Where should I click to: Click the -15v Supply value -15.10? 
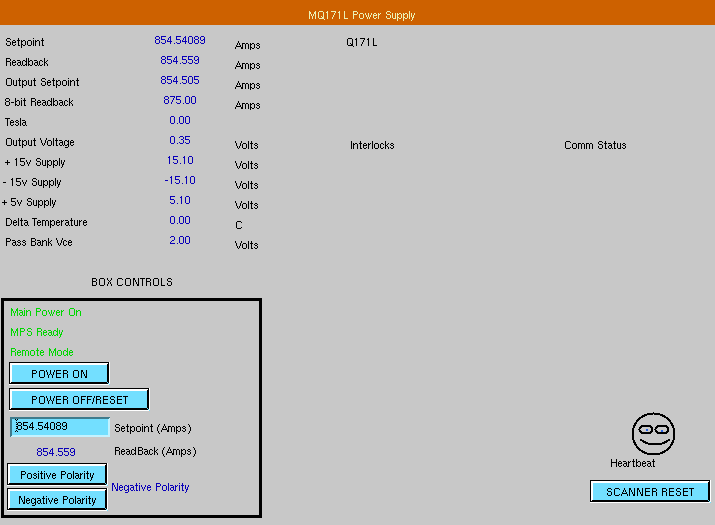pos(180,181)
